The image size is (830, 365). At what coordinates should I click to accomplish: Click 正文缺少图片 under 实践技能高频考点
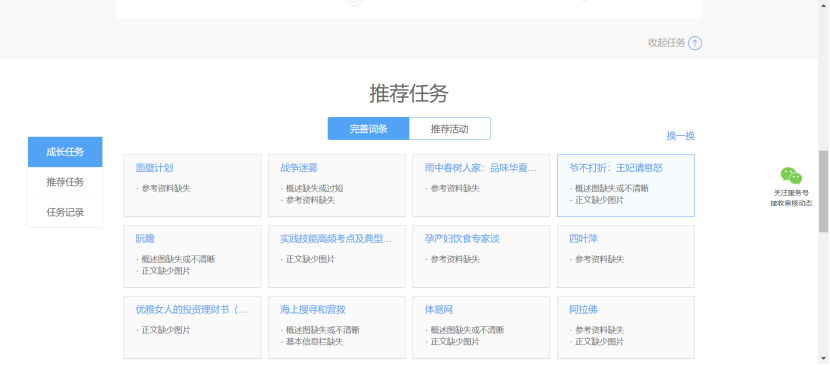pyautogui.click(x=310, y=259)
